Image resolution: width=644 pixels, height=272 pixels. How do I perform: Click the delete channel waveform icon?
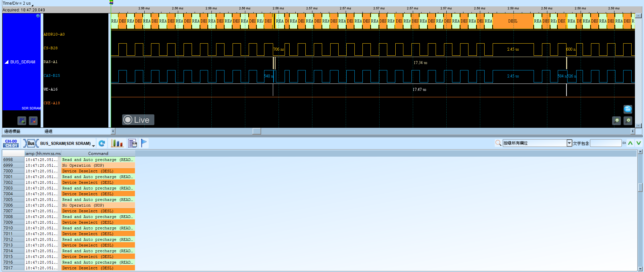33,120
